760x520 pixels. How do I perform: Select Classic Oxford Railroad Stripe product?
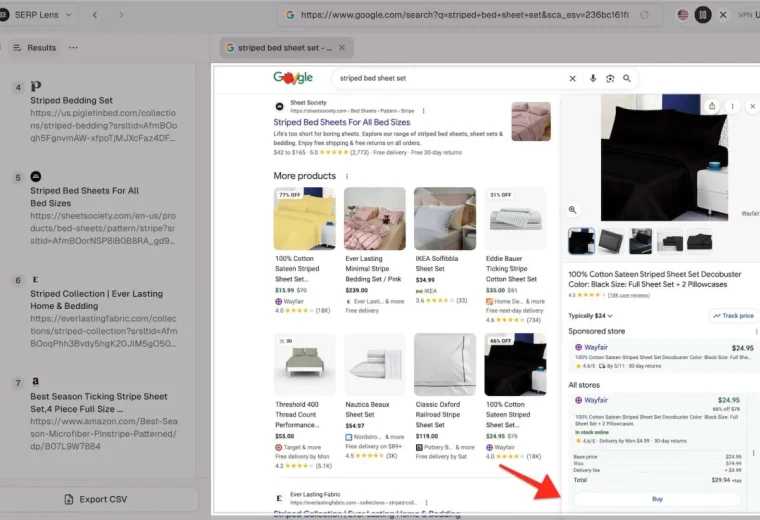point(444,396)
